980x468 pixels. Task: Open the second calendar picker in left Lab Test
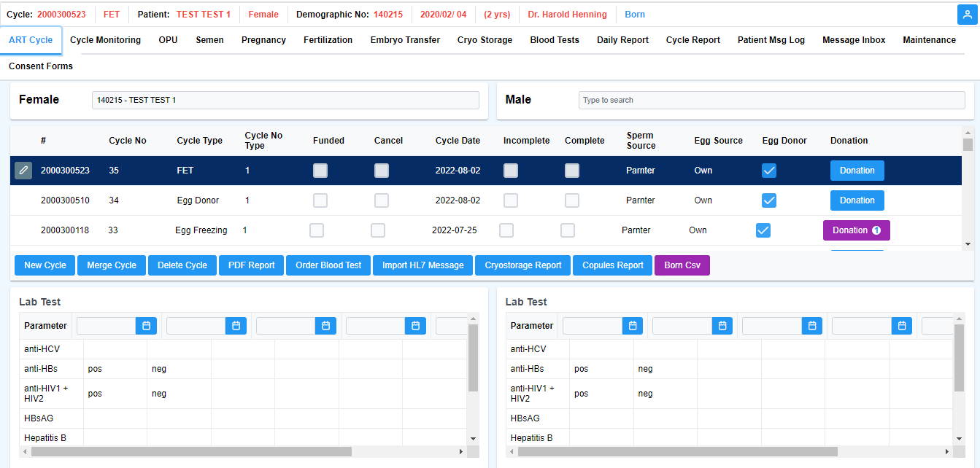click(x=236, y=326)
